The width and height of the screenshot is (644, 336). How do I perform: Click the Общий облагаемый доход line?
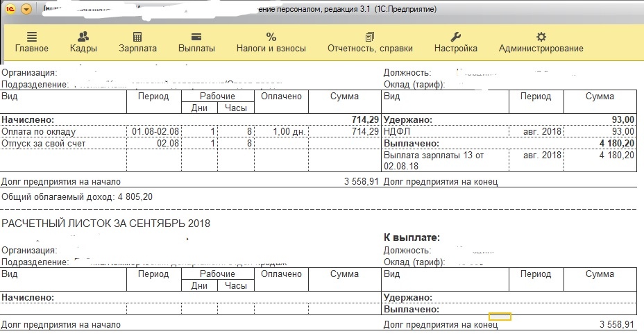[x=77, y=196]
